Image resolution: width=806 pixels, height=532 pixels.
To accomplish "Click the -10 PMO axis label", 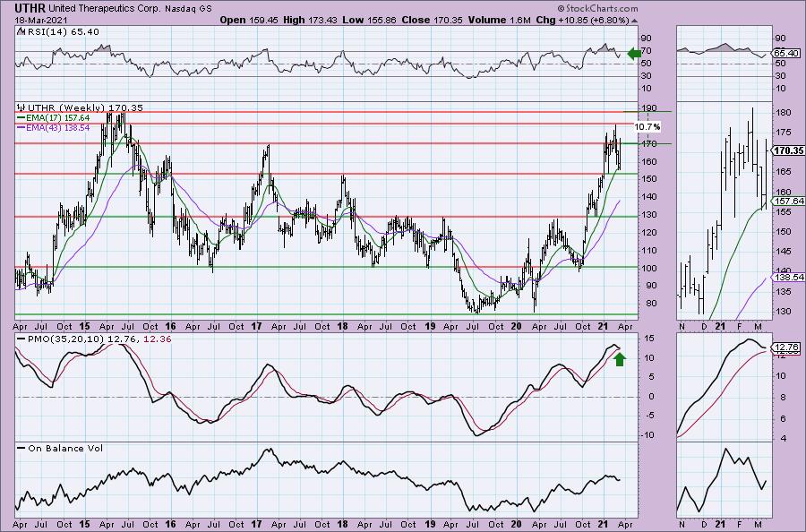I will pyautogui.click(x=648, y=435).
